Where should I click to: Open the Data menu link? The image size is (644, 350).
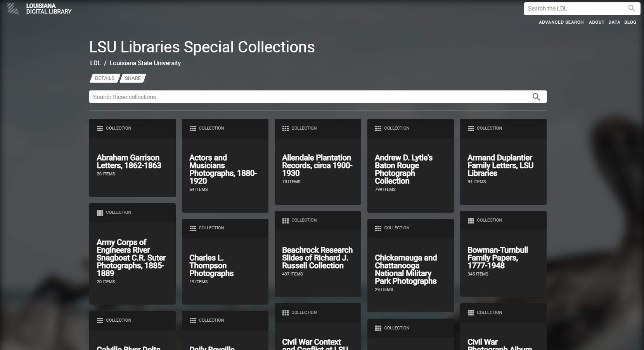coord(614,22)
